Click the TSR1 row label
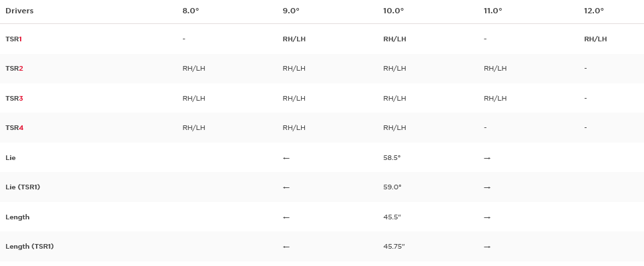This screenshot has width=644, height=266. [x=13, y=39]
